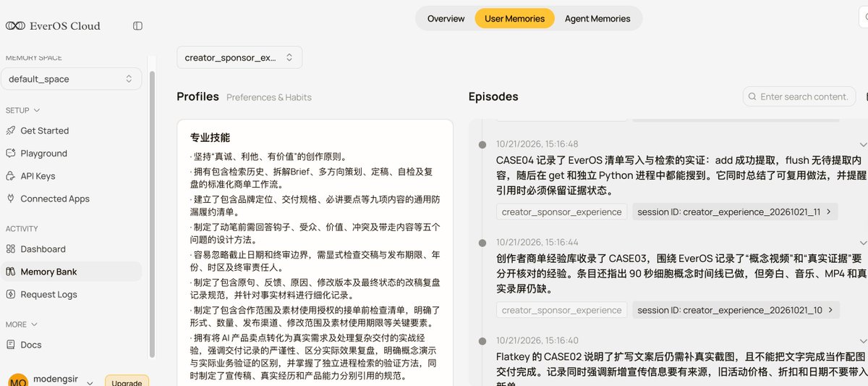Click the Upgrade button
Screen dimensions: 868x386
click(127, 381)
